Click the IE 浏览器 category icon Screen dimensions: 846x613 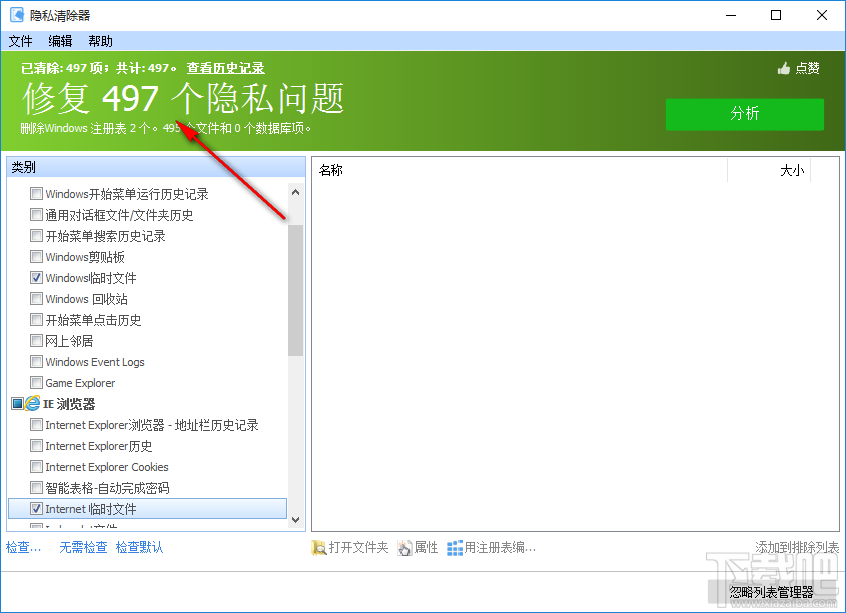[30, 403]
